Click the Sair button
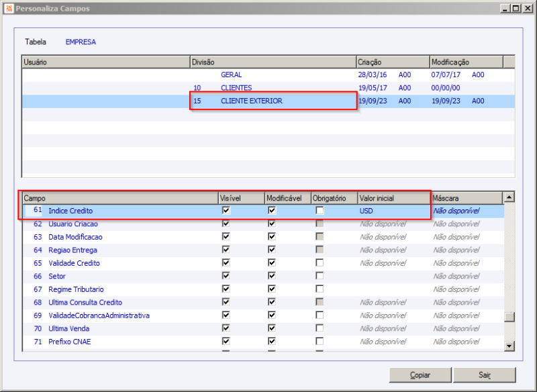This screenshot has width=537, height=392. click(485, 375)
